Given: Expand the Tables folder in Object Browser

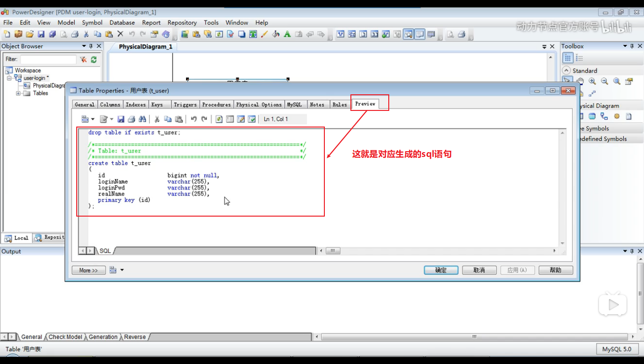Looking at the screenshot, I should 18,93.
